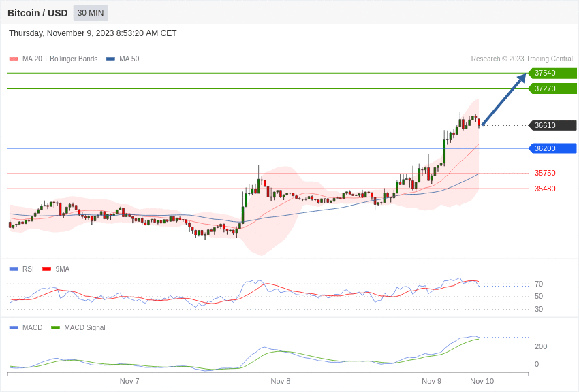
Task: Click the 9MA red legend swatch
Action: [47, 269]
